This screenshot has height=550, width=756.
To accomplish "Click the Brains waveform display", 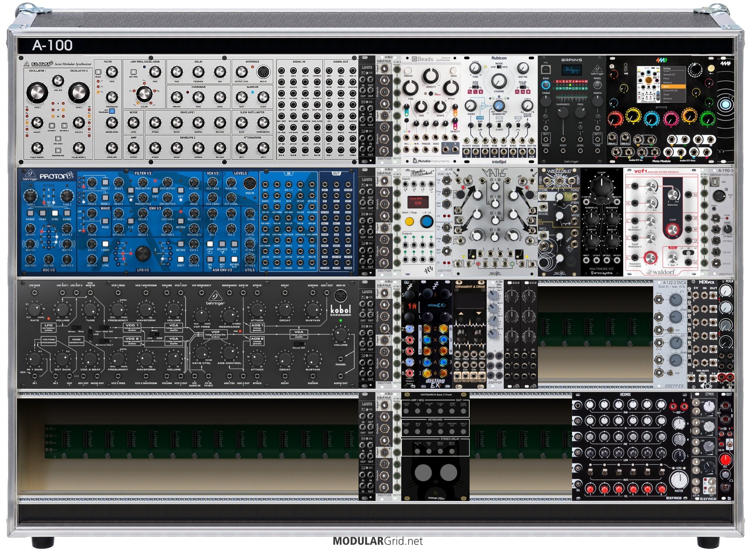I will 571,70.
